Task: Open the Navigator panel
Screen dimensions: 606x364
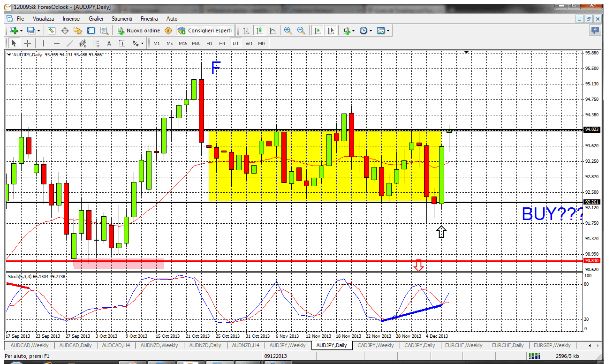Action: 78,30
